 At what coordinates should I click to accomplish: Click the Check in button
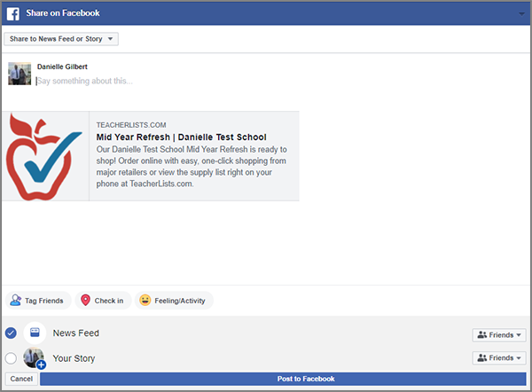point(103,301)
